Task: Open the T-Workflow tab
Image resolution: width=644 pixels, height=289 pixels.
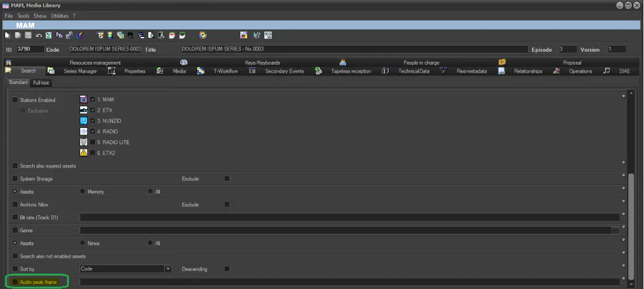Action: click(x=225, y=72)
